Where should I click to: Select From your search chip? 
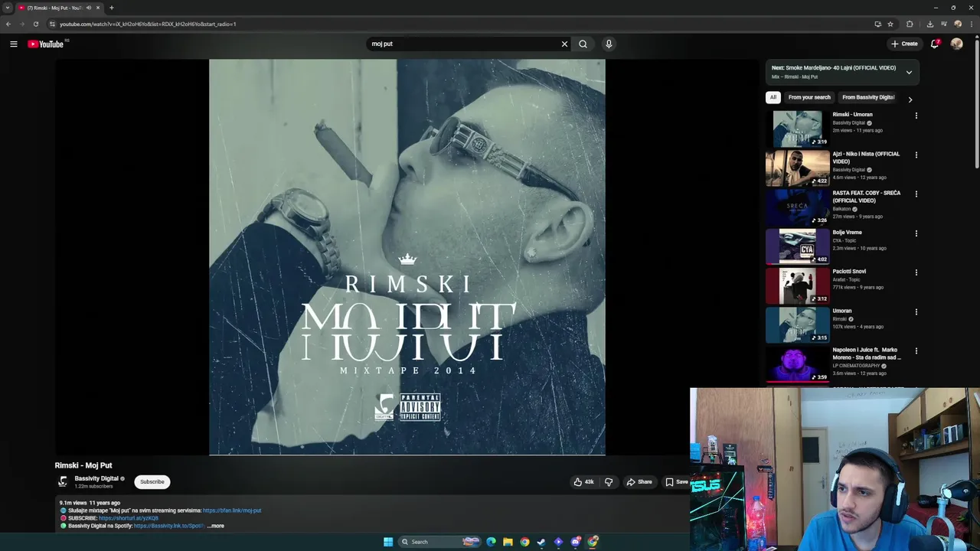(x=809, y=97)
